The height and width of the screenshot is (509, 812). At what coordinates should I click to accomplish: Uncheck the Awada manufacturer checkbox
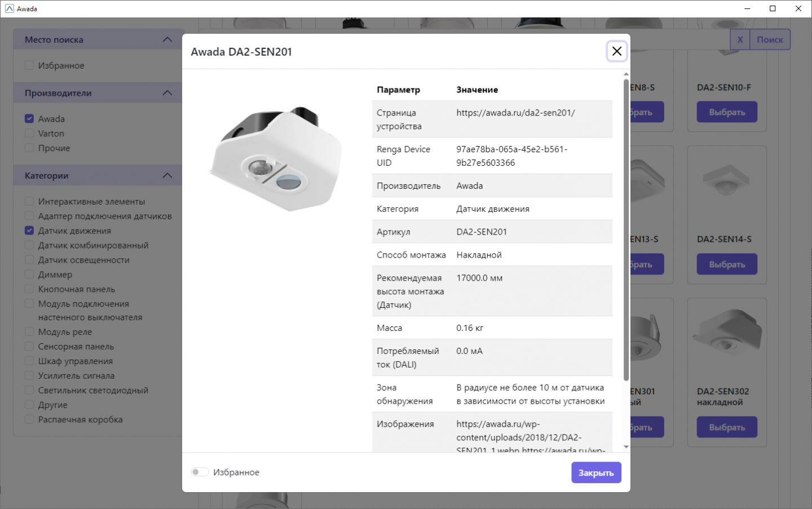pos(29,118)
